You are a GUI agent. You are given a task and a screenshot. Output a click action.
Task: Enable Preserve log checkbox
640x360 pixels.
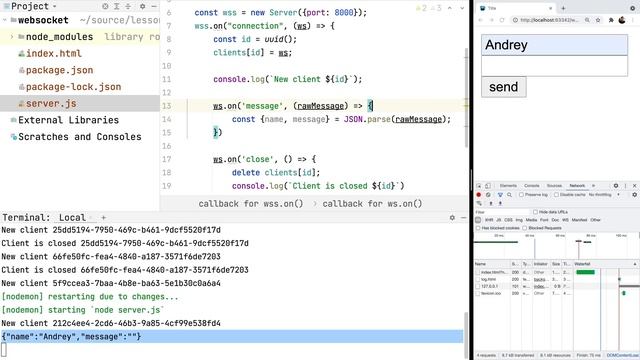[x=521, y=195]
